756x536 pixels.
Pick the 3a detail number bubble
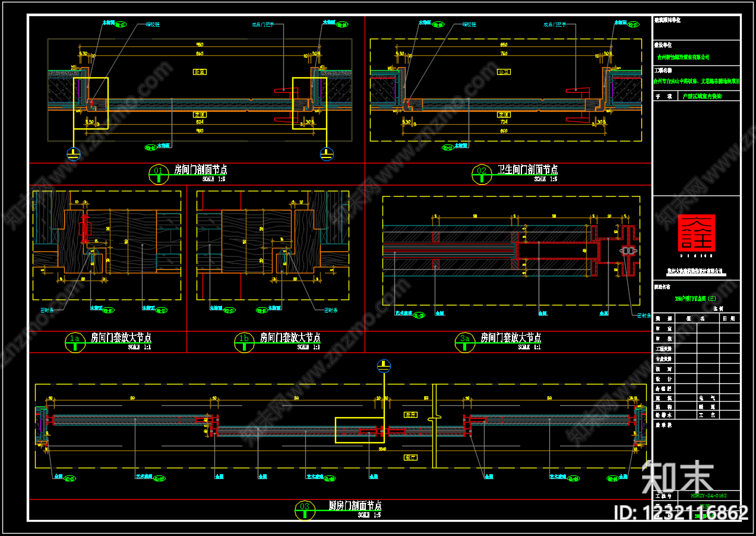465,341
